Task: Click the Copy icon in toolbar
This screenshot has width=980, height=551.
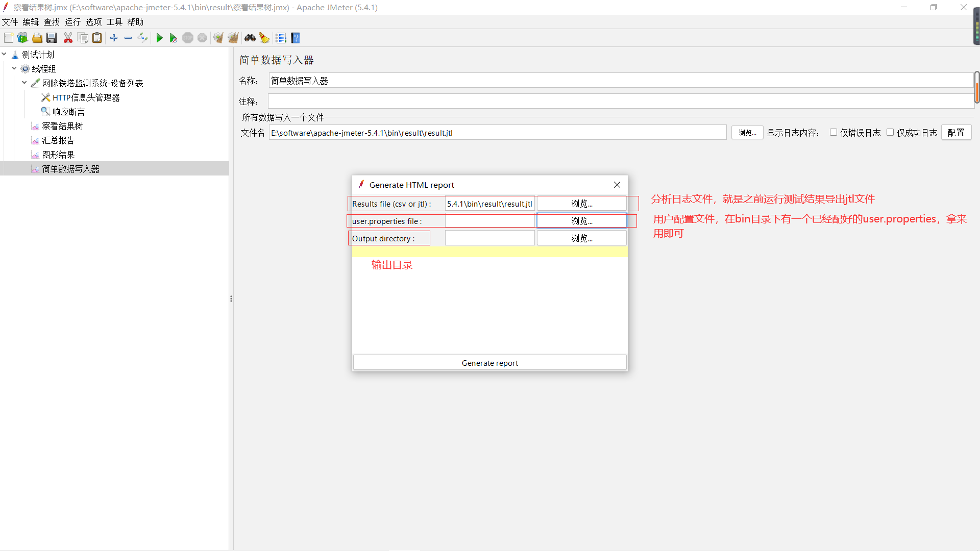Action: pyautogui.click(x=83, y=38)
